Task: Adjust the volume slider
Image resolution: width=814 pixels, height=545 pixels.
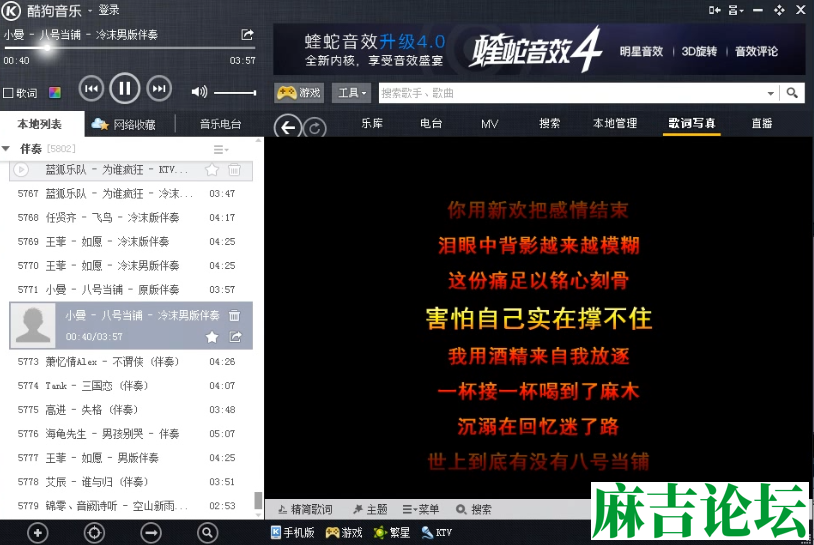Action: [235, 92]
